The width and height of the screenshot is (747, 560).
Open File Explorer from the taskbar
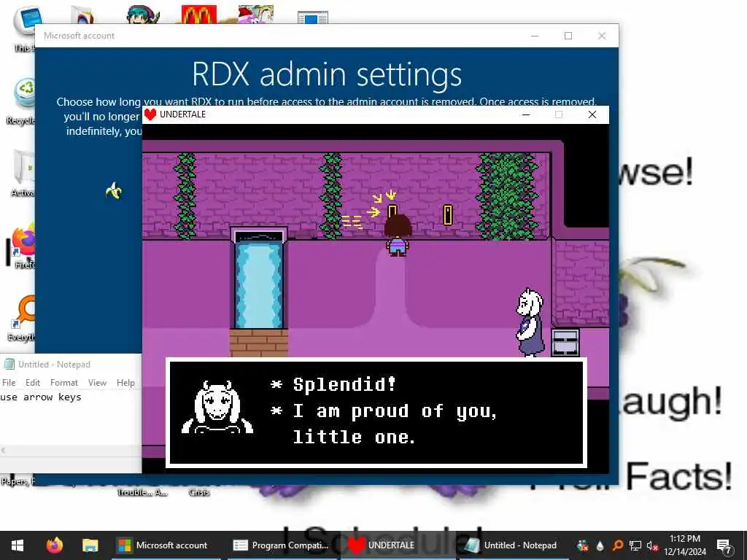[90, 545]
